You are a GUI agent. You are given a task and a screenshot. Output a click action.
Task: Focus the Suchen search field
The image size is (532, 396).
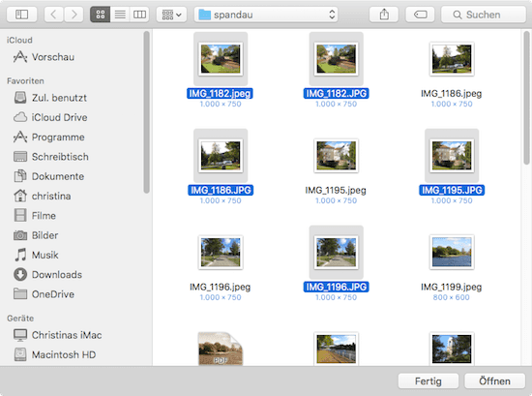click(483, 15)
